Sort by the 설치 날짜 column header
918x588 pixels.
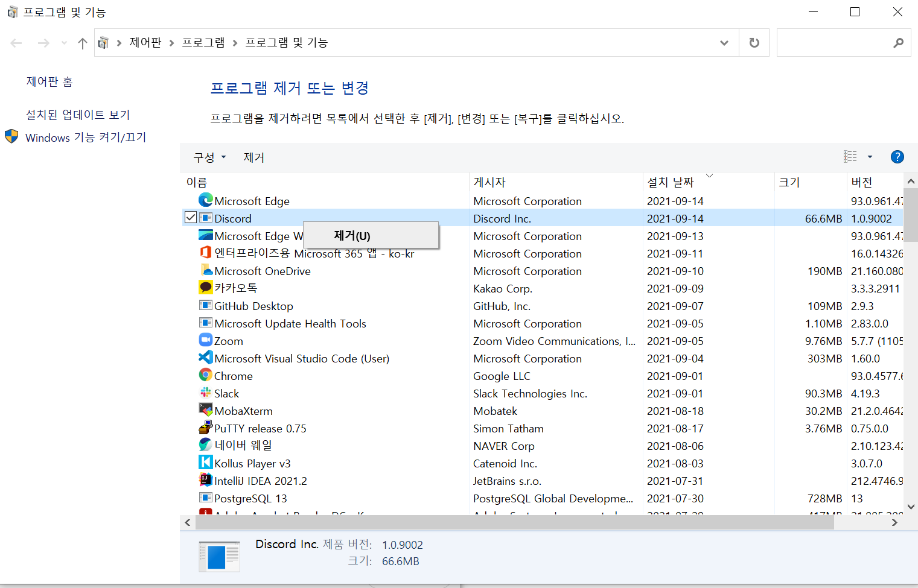coord(709,182)
